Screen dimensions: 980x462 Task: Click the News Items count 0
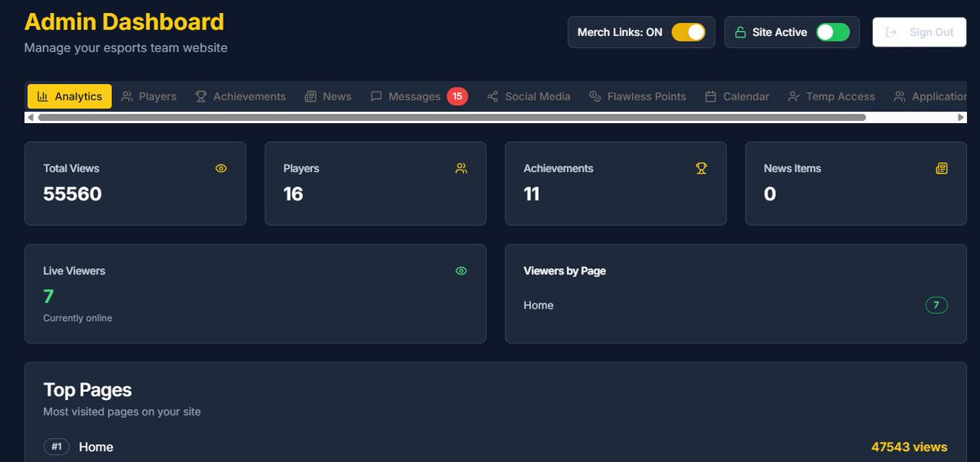769,194
